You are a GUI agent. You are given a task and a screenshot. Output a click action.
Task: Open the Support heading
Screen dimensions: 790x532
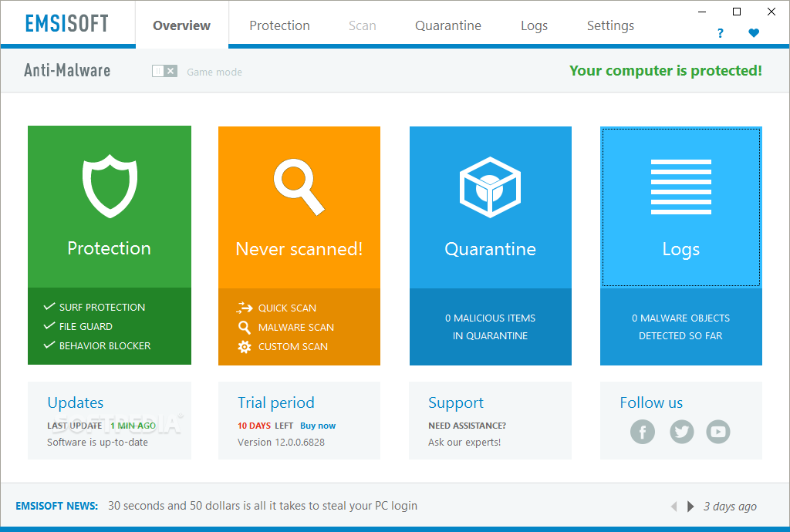[456, 402]
